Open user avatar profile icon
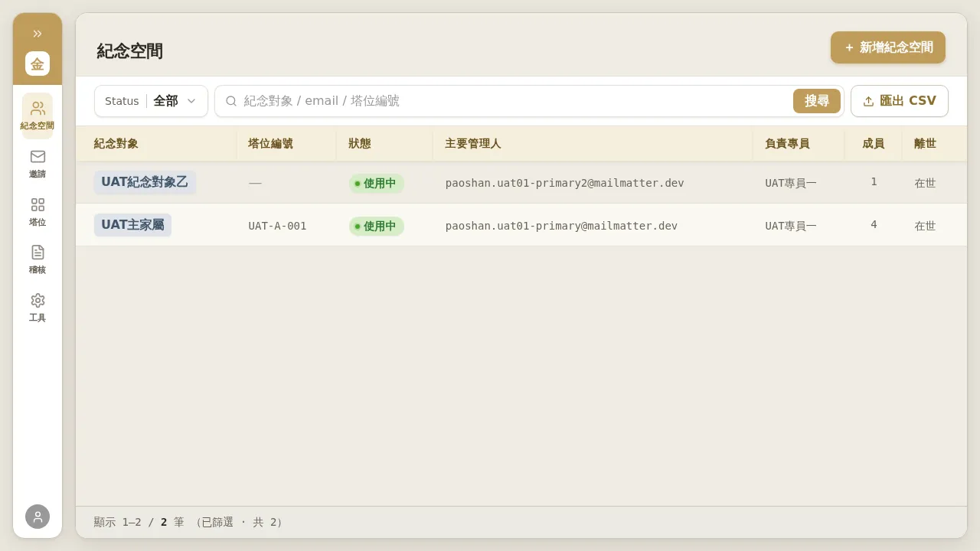The image size is (980, 551). click(38, 517)
